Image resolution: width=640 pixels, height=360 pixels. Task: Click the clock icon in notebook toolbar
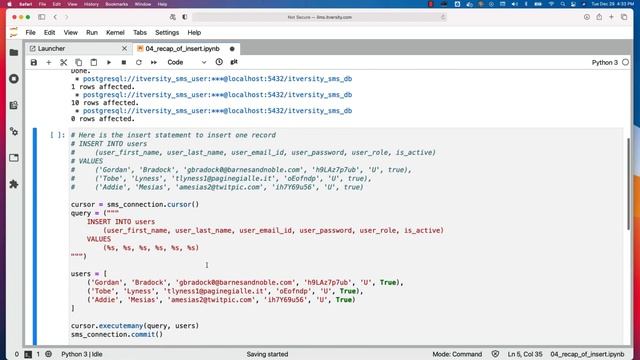(219, 62)
